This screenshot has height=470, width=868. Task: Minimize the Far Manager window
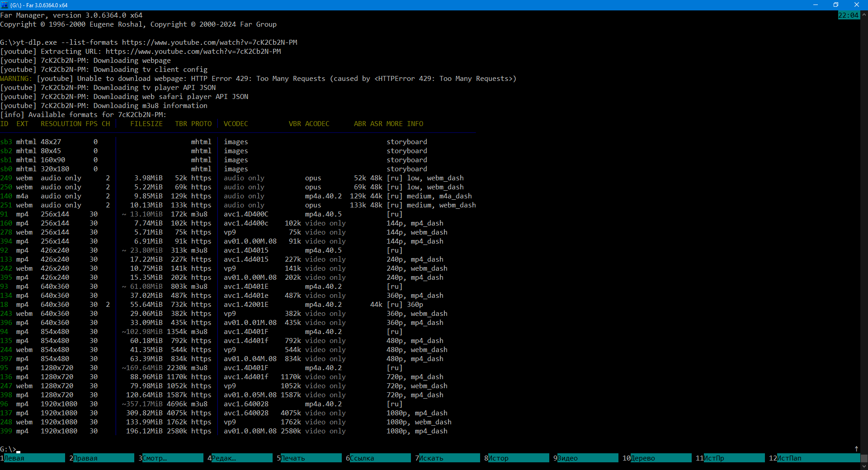tap(815, 5)
